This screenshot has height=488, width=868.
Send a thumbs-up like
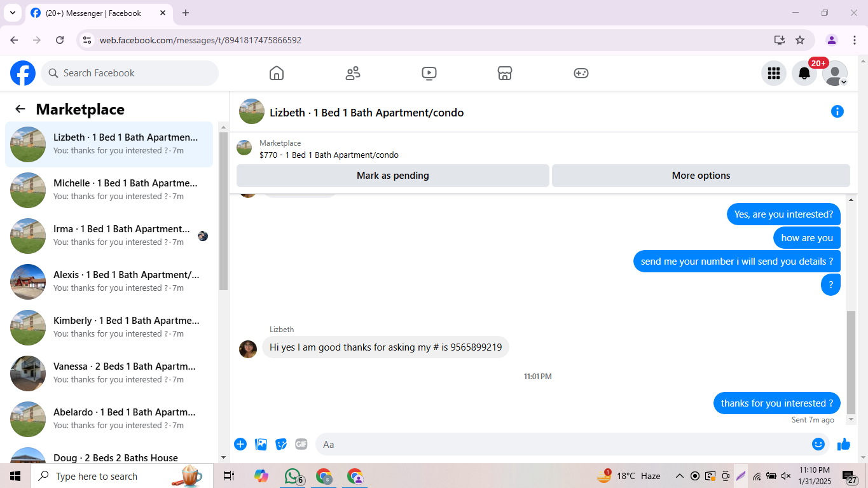(844, 444)
